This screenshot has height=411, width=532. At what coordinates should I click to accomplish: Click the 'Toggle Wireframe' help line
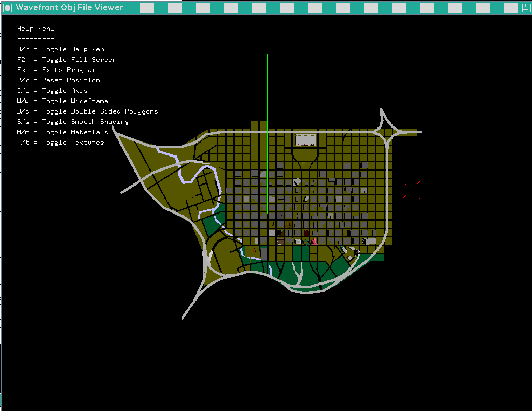62,101
